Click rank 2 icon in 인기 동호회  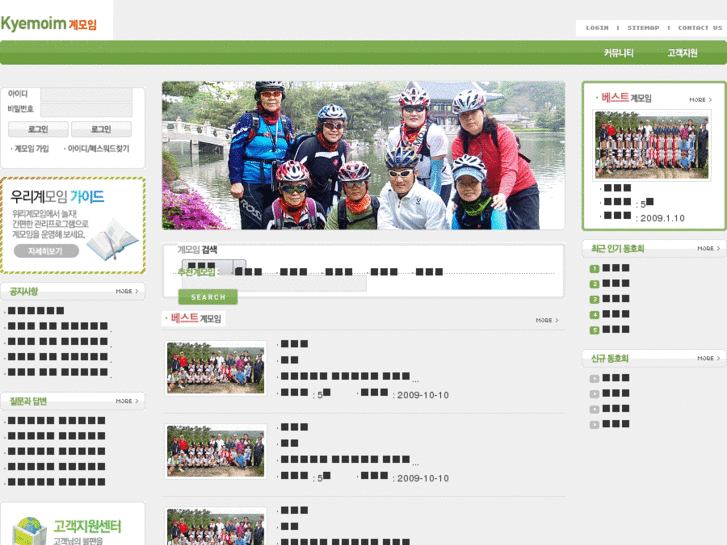pyautogui.click(x=594, y=284)
